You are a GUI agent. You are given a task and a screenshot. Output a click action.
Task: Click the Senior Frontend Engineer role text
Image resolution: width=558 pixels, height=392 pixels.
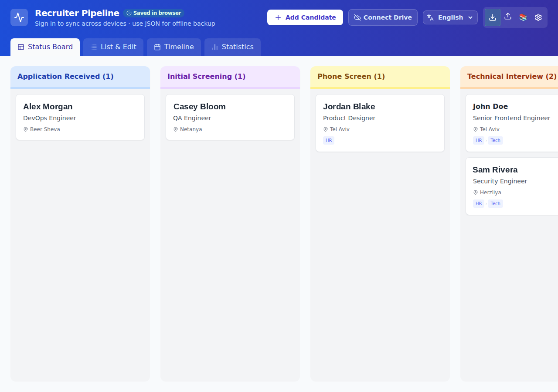512,118
